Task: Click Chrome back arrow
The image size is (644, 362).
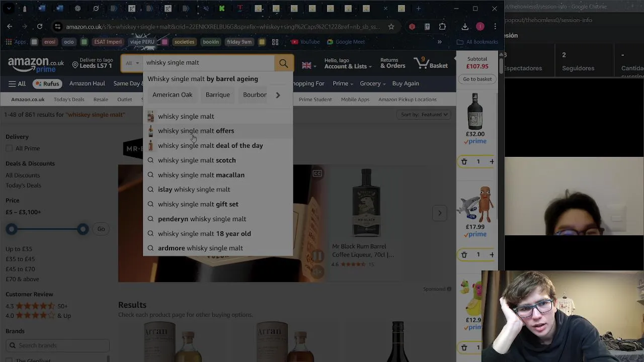Action: click(10, 26)
